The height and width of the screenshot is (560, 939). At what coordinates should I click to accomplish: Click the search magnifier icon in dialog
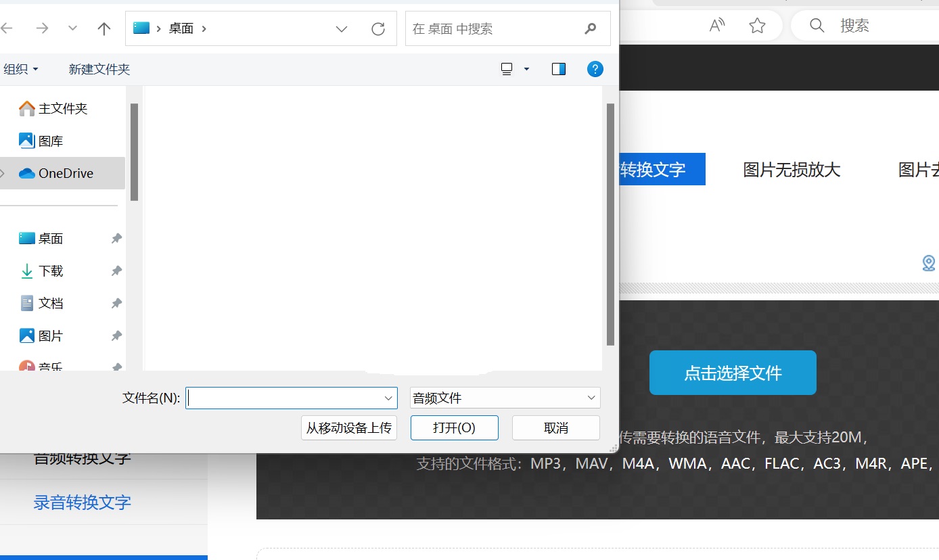tap(591, 28)
